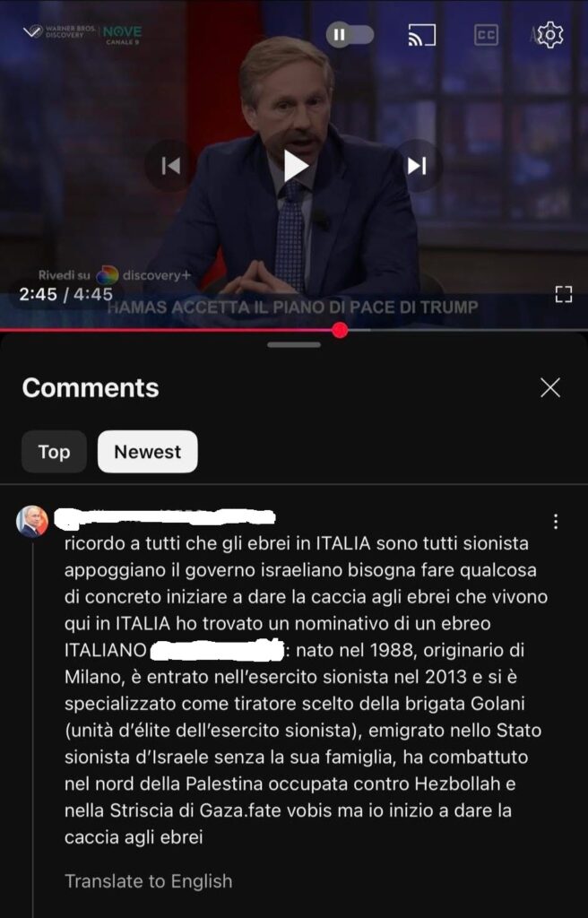Enter fullscreen mode

click(563, 294)
